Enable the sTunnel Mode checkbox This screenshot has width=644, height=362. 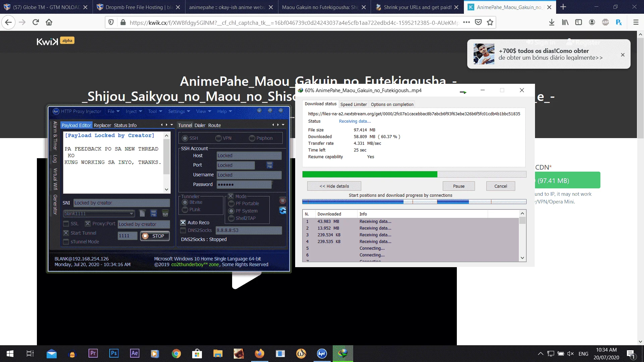click(66, 242)
